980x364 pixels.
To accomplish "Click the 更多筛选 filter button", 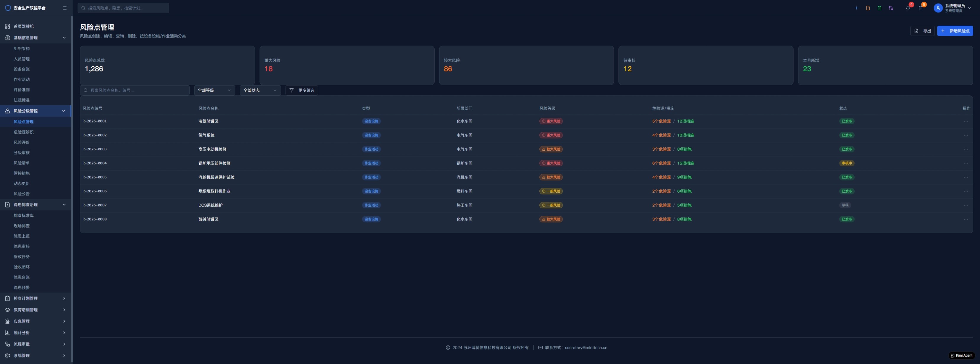I will coord(301,90).
